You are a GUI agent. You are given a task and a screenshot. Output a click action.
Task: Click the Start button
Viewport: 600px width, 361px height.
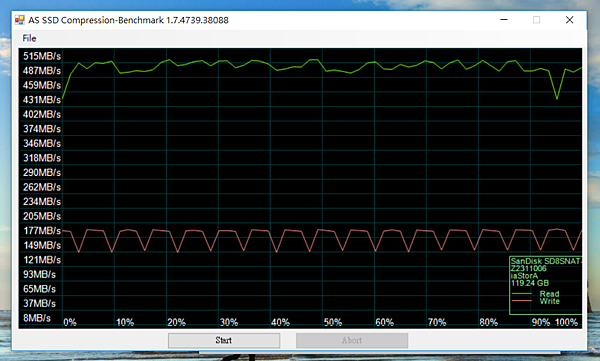(224, 340)
